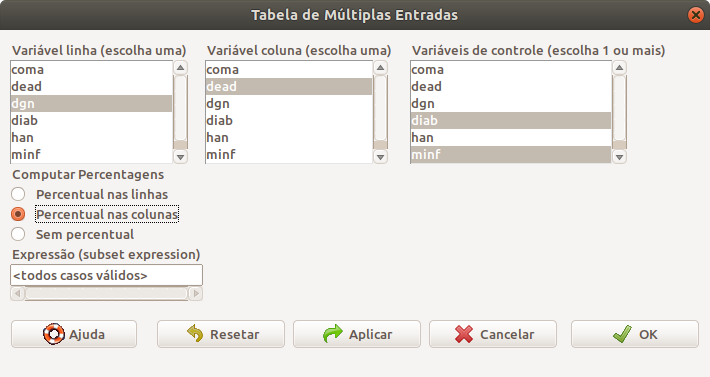Click up arrow of control variables scrollbar
The height and width of the screenshot is (377, 710).
coord(619,68)
